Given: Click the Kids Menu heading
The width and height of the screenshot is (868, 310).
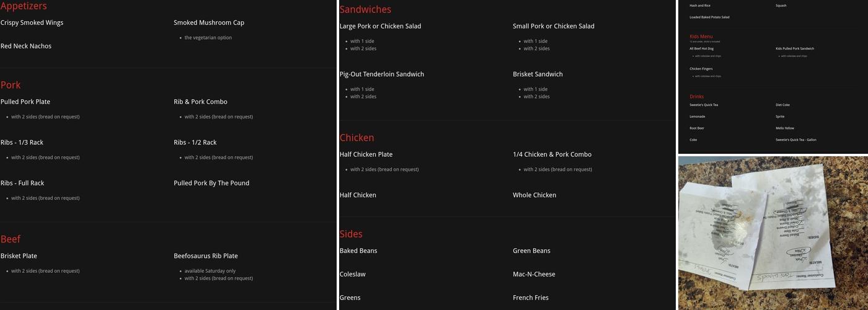Looking at the screenshot, I should point(701,37).
